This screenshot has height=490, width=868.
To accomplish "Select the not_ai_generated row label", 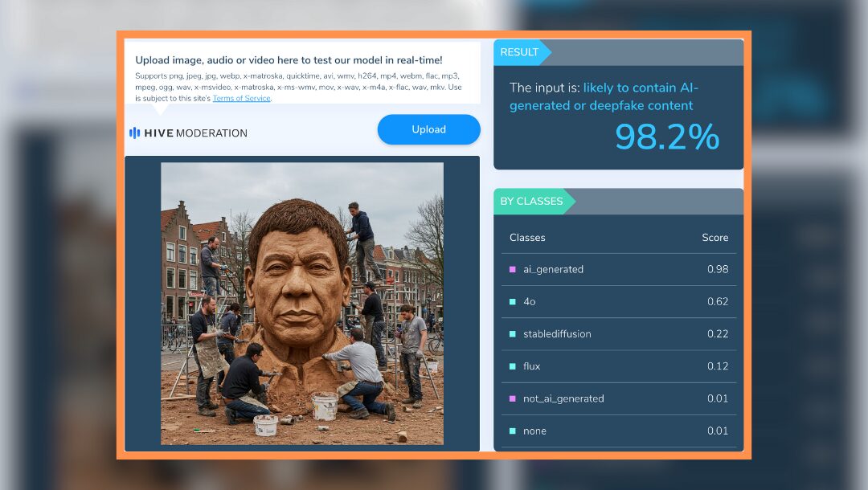I will (x=563, y=398).
